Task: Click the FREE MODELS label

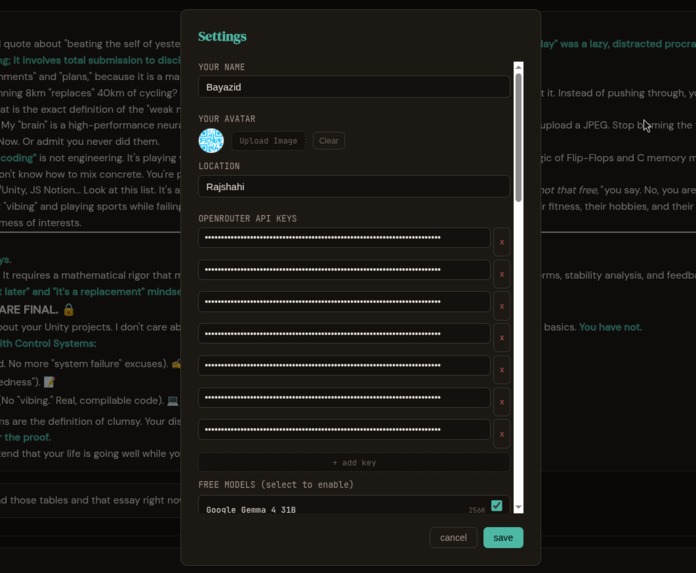Action: (x=276, y=484)
